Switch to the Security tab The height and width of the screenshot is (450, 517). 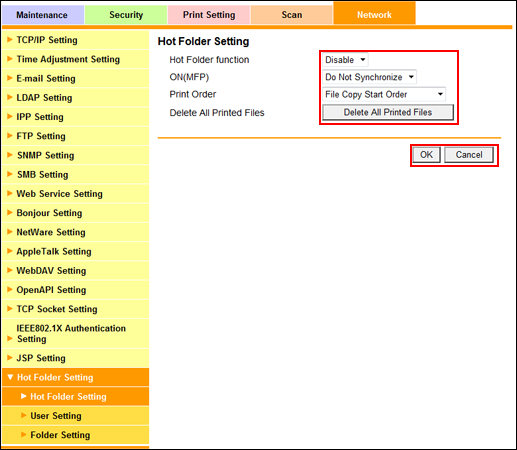point(126,15)
